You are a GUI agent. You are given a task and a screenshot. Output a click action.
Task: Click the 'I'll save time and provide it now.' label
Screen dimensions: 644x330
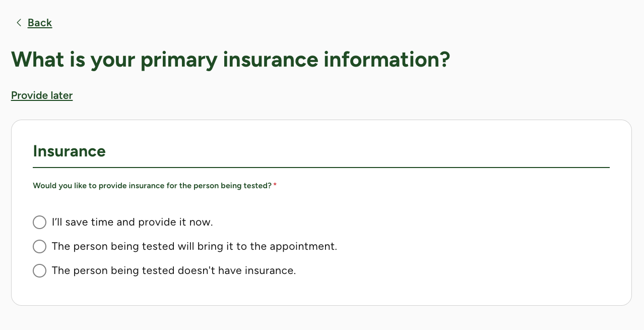[x=132, y=222]
